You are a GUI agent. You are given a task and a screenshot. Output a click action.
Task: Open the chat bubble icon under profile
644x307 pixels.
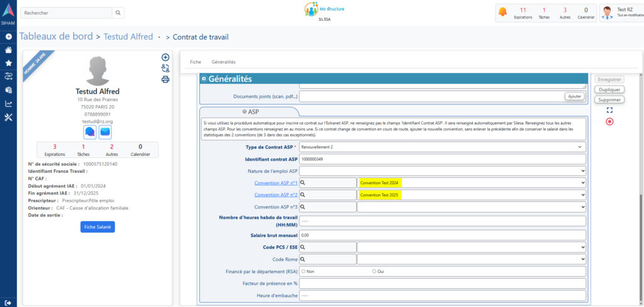[89, 132]
